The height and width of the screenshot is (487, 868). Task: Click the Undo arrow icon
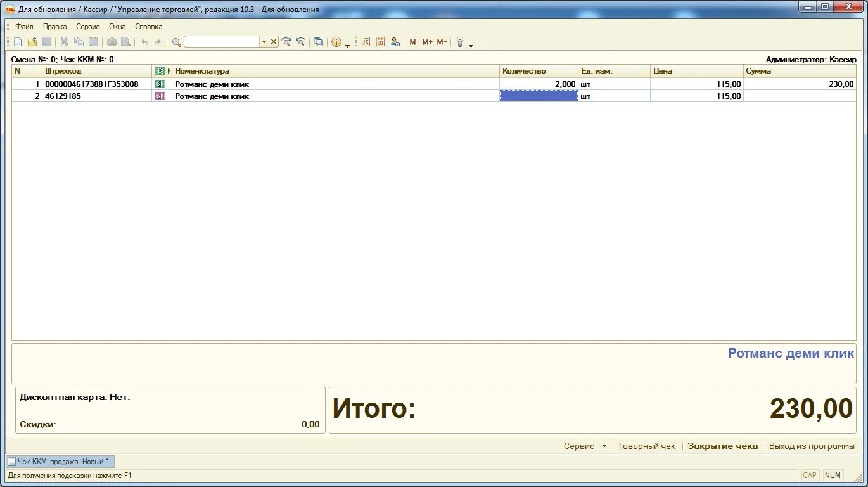[x=144, y=42]
